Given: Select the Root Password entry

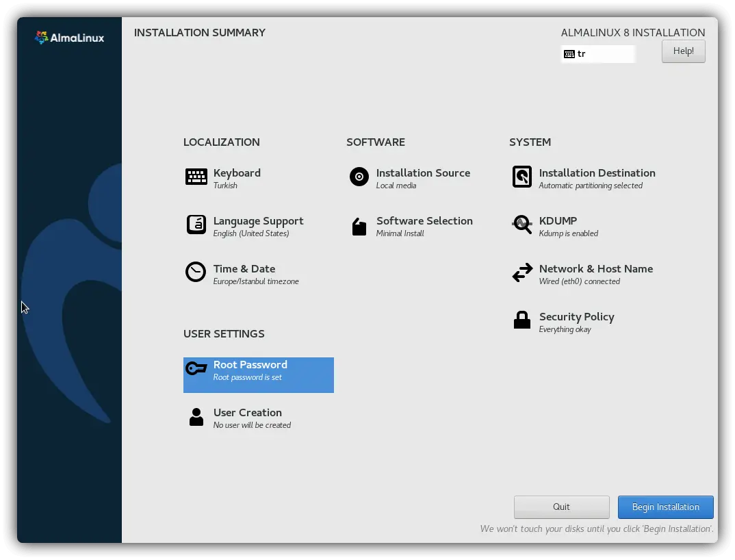Looking at the screenshot, I should (x=258, y=374).
